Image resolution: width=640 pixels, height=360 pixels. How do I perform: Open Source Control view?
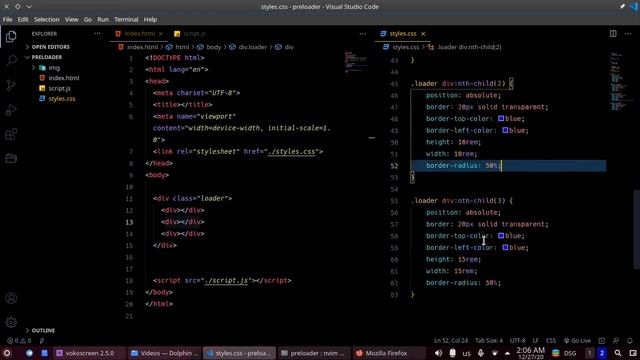[x=11, y=85]
